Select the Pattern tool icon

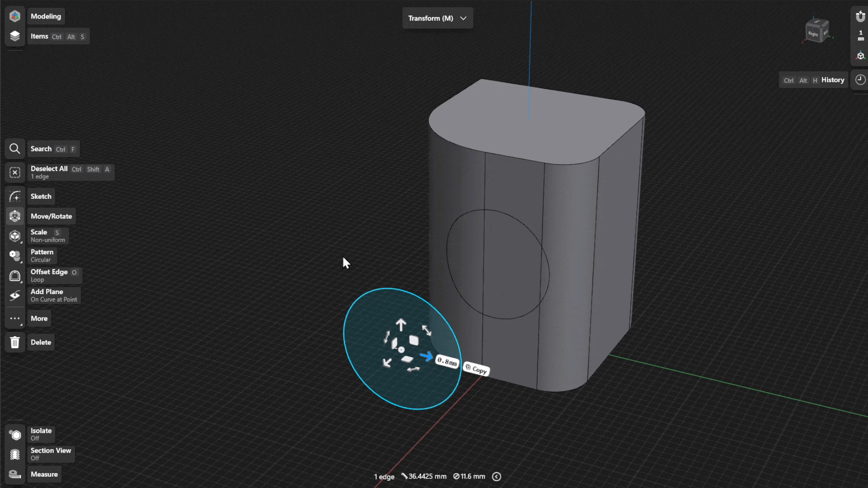point(15,256)
